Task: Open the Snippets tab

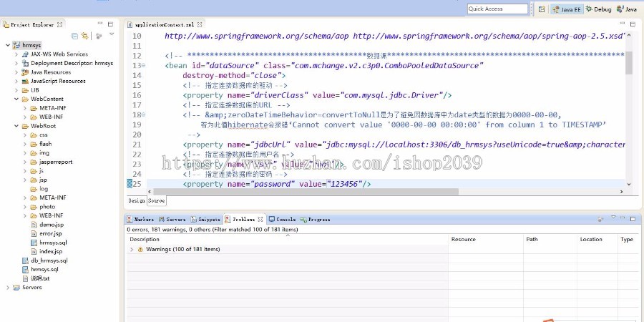Action: point(205,220)
